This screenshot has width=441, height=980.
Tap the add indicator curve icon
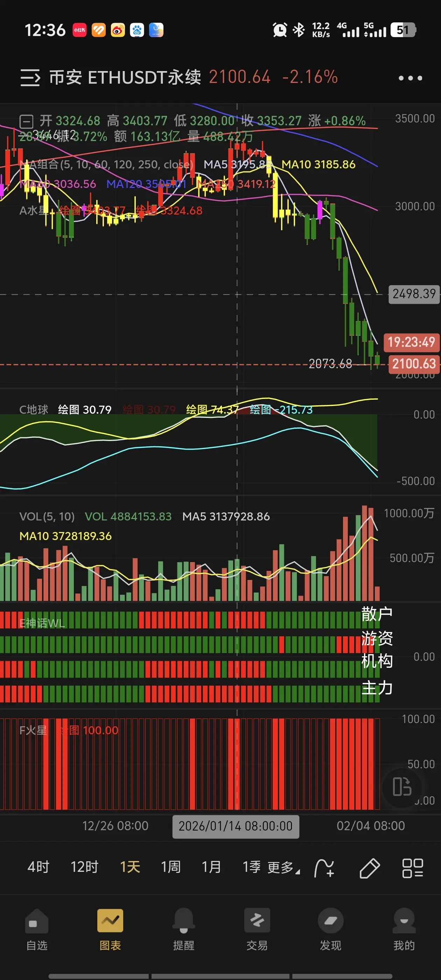point(324,868)
